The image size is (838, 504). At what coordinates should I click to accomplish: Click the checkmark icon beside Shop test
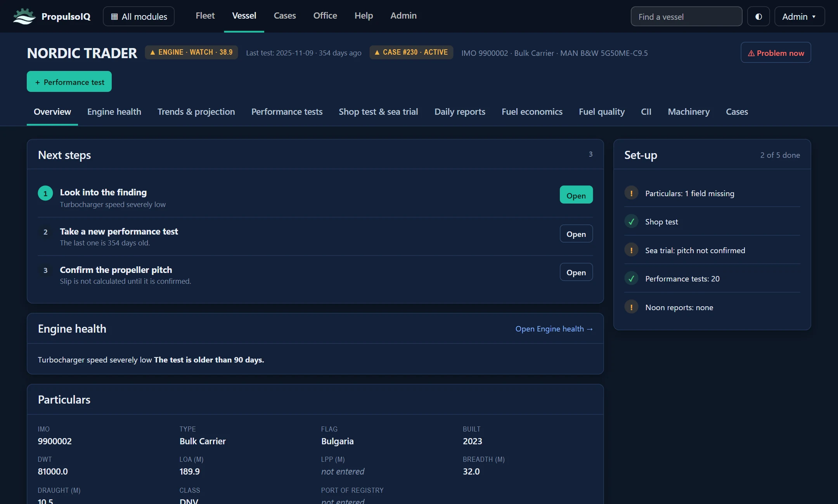click(x=631, y=221)
